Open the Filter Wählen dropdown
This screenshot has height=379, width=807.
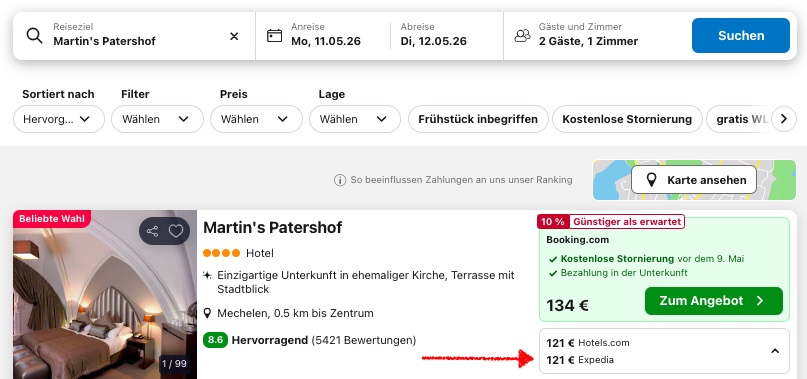coord(157,119)
